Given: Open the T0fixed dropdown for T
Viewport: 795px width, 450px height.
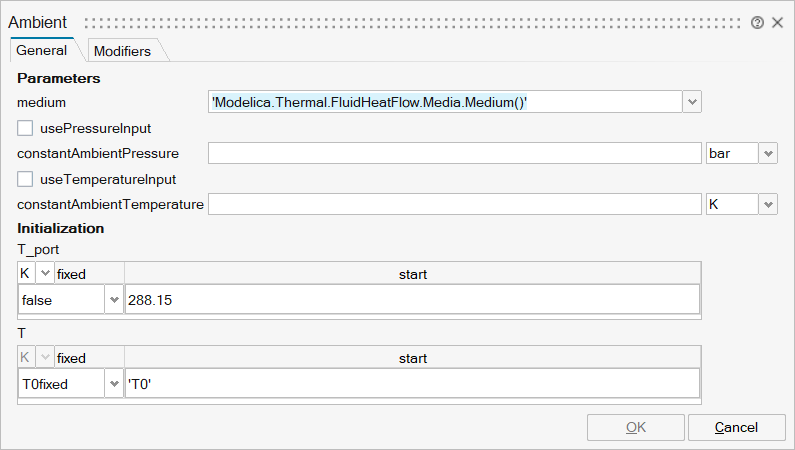Looking at the screenshot, I should [113, 383].
